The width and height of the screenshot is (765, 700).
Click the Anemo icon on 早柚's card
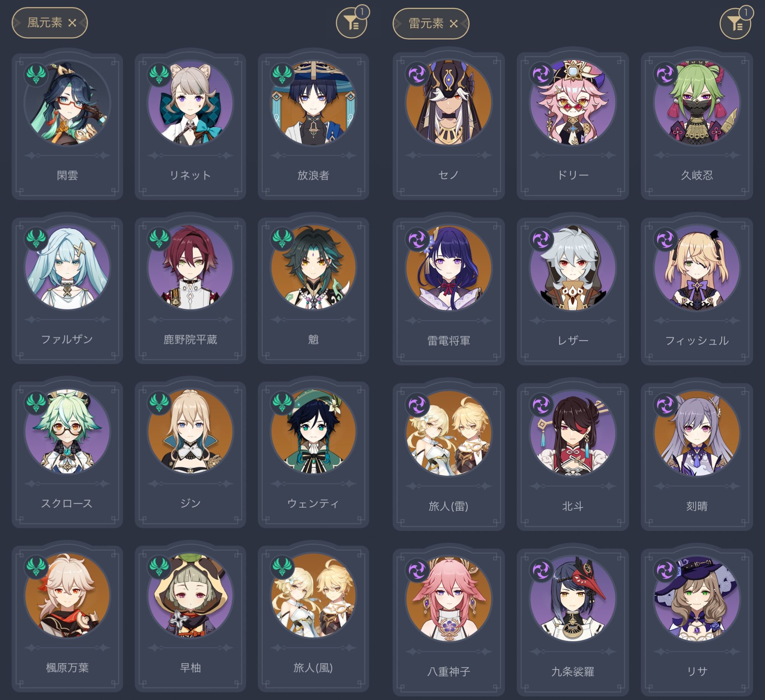coord(159,567)
